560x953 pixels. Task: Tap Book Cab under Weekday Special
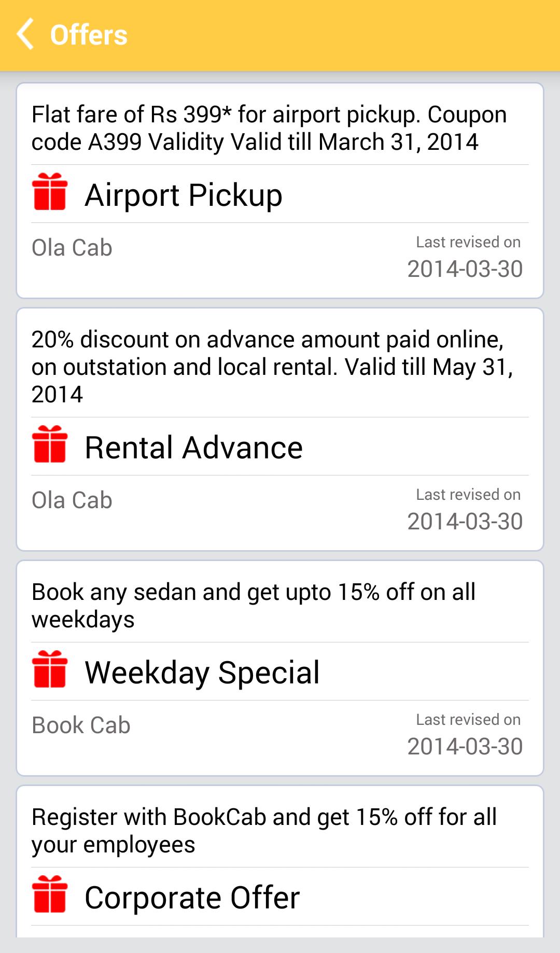(81, 725)
